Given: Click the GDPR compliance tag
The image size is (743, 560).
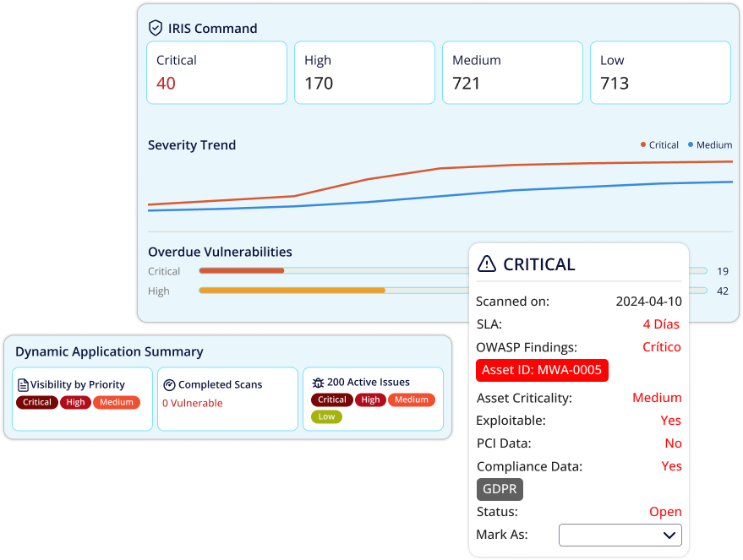Looking at the screenshot, I should click(x=500, y=489).
